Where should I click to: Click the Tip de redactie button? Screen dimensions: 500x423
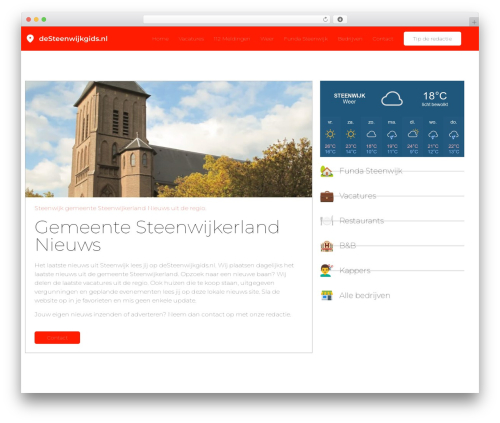tap(432, 39)
